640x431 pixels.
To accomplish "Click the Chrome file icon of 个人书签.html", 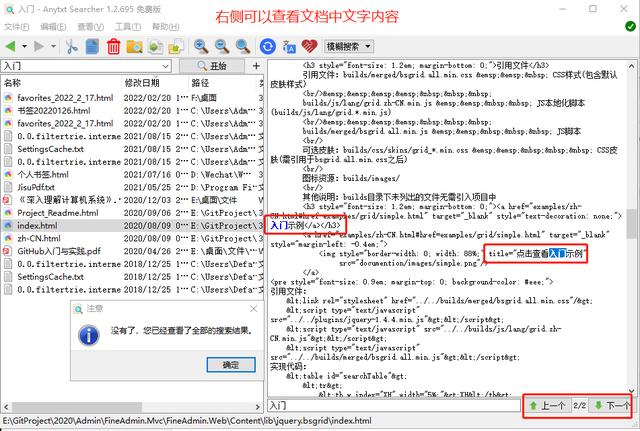I will 8,174.
